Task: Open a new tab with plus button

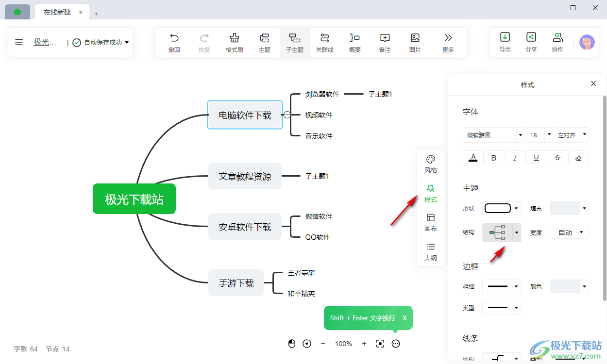Action: (x=96, y=14)
